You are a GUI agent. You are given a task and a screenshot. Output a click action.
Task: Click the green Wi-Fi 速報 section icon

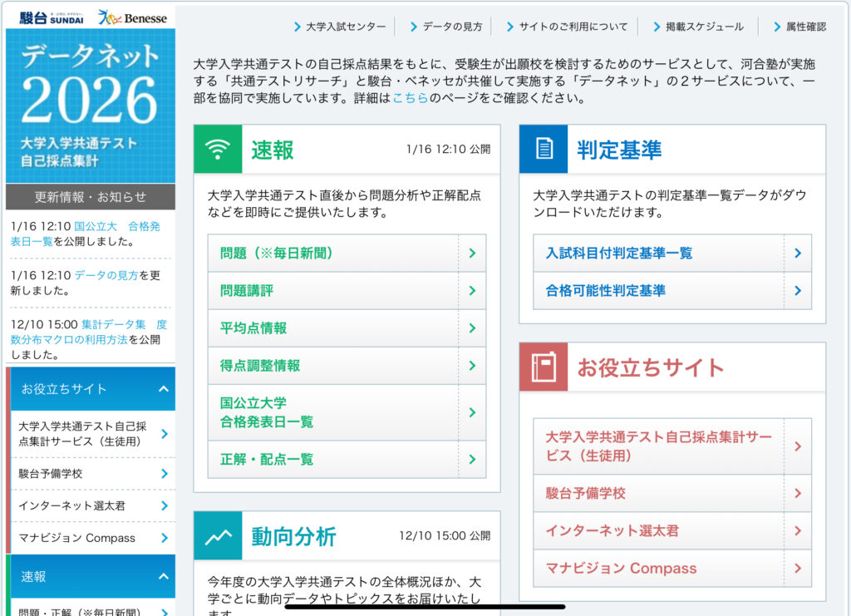[x=218, y=150]
